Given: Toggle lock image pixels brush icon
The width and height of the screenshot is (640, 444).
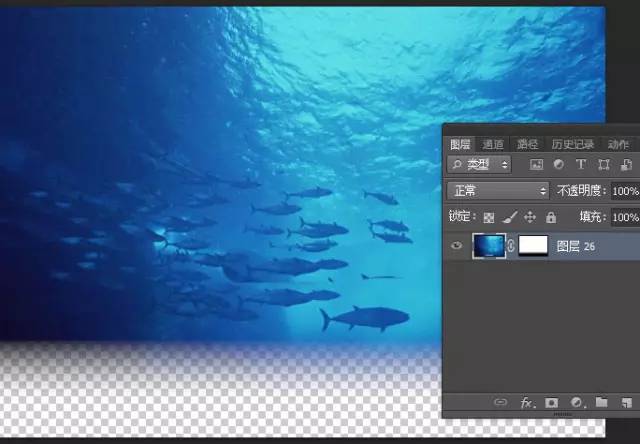Looking at the screenshot, I should coord(510,217).
